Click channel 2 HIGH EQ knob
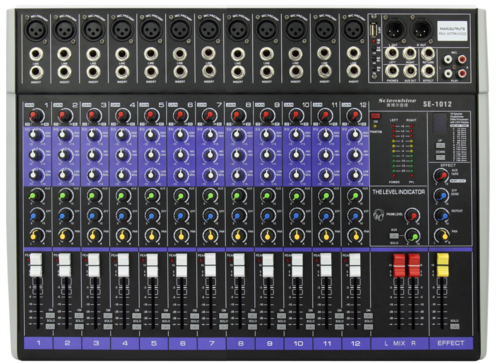500x364 pixels. coord(65,135)
